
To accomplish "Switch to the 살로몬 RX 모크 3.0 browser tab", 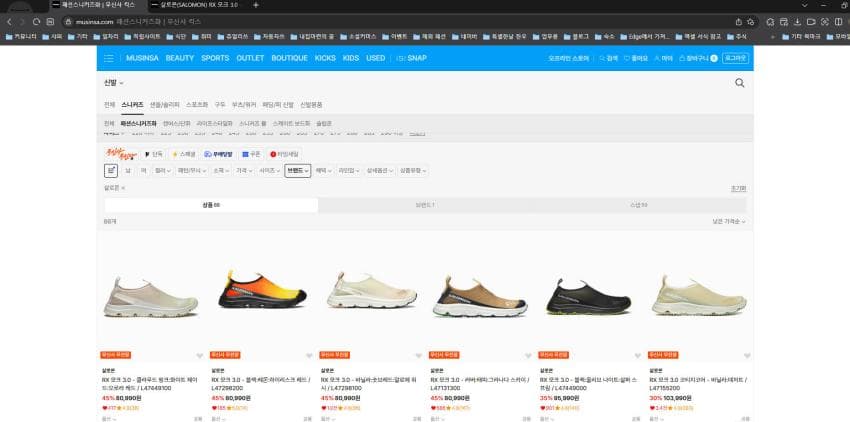I will tap(198, 5).
